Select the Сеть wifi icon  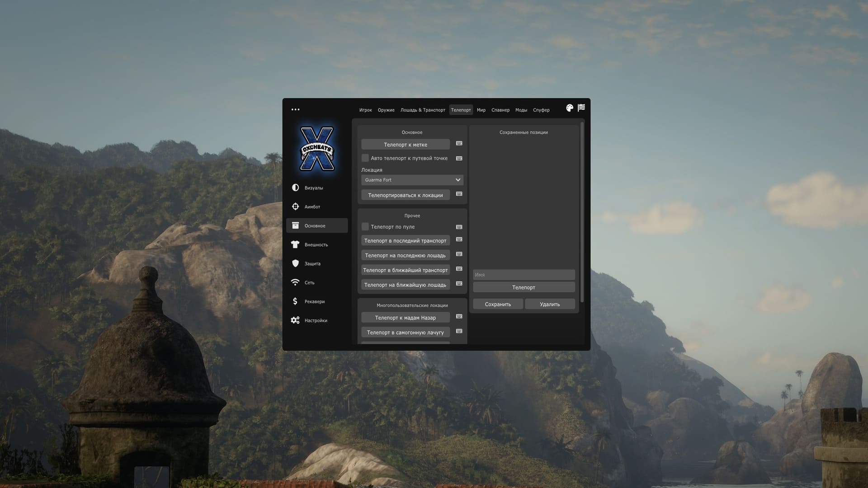[295, 282]
